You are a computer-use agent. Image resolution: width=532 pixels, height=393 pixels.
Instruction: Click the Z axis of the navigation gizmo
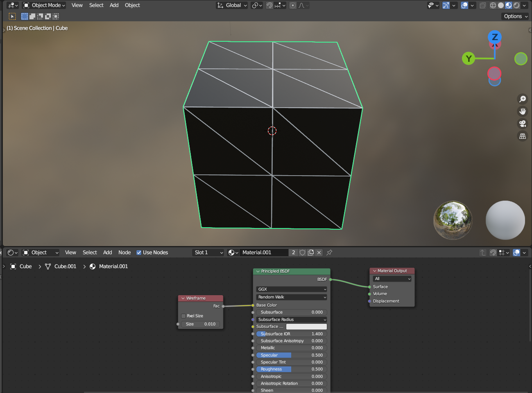pyautogui.click(x=495, y=37)
